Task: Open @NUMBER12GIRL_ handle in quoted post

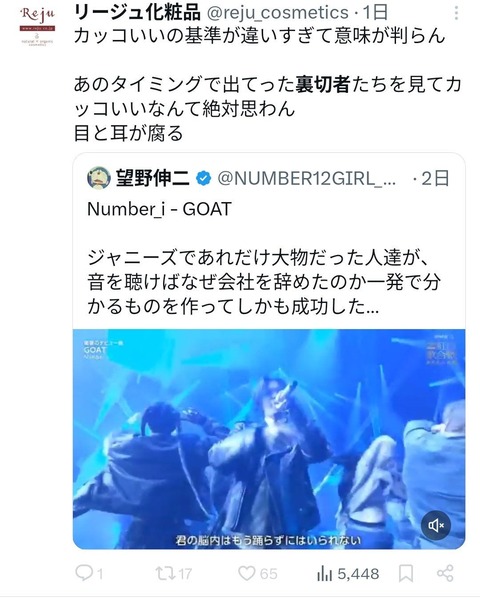Action: (307, 178)
